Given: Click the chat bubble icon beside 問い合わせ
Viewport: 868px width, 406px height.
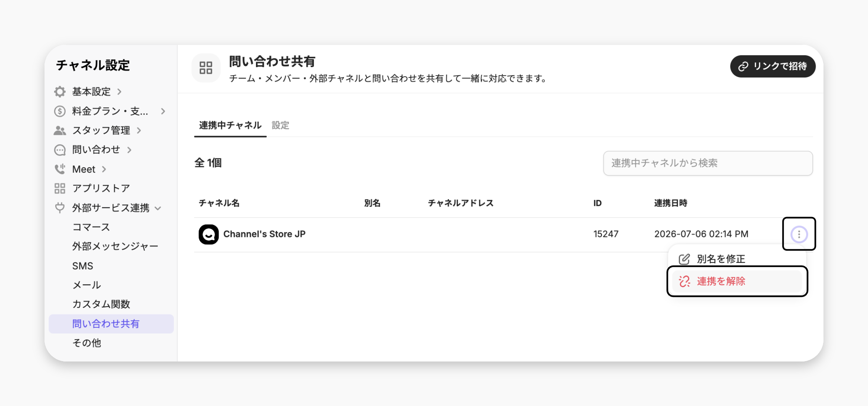Looking at the screenshot, I should tap(60, 150).
